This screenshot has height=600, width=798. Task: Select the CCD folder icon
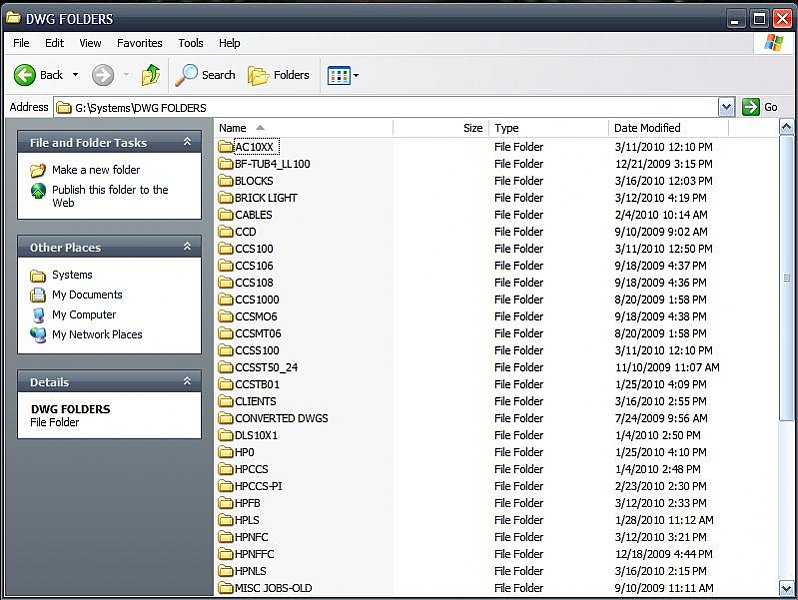coord(226,232)
